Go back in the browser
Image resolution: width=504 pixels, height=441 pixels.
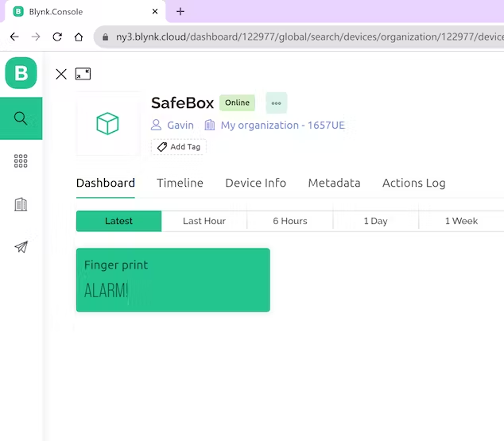pos(14,37)
